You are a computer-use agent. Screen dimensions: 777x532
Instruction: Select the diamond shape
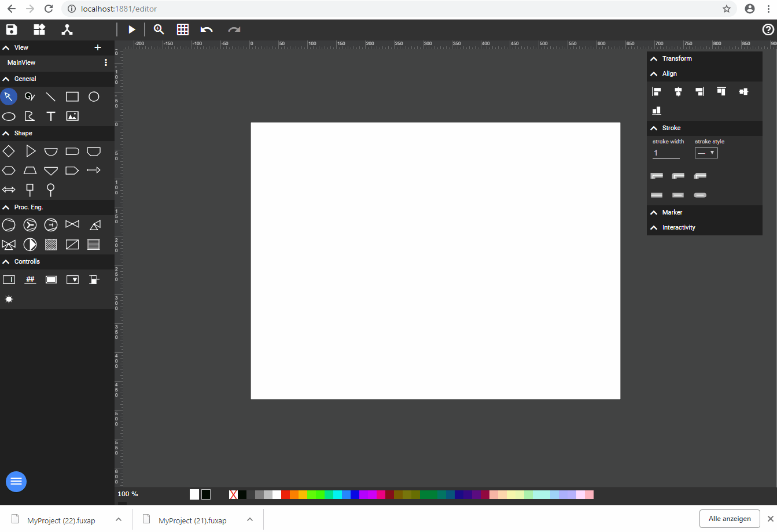9,151
